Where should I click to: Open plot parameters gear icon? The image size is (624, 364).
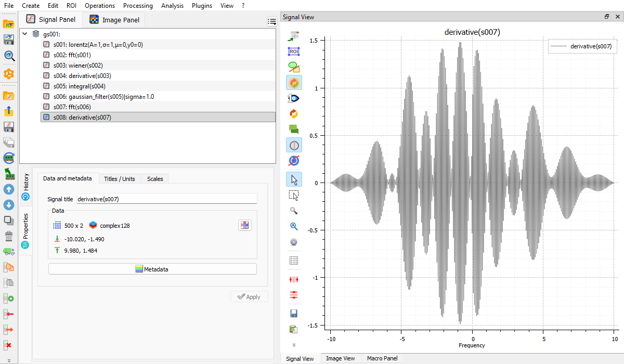pyautogui.click(x=294, y=242)
